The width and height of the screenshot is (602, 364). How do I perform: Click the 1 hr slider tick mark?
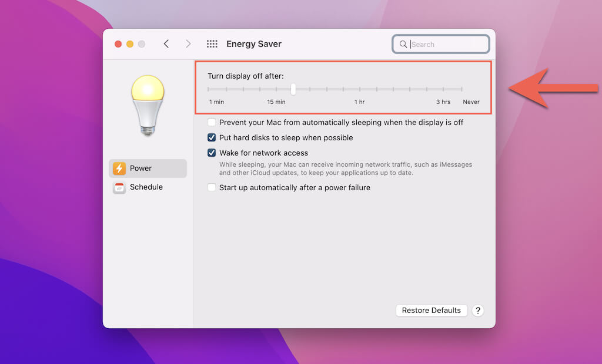coord(360,89)
